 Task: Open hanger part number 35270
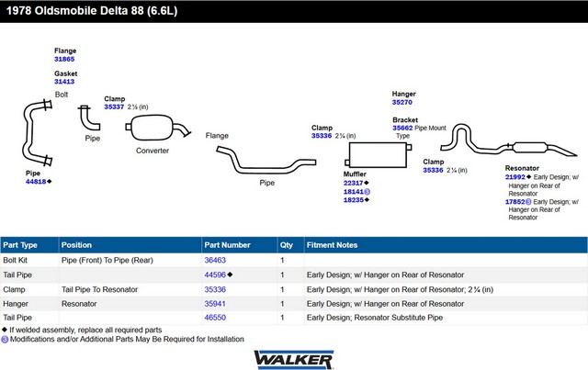coord(402,102)
